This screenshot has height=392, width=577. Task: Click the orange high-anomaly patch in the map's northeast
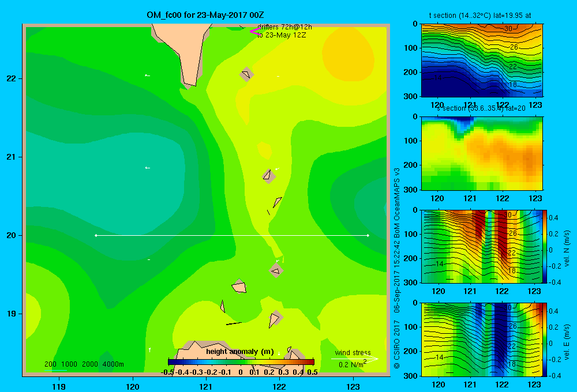348,53
